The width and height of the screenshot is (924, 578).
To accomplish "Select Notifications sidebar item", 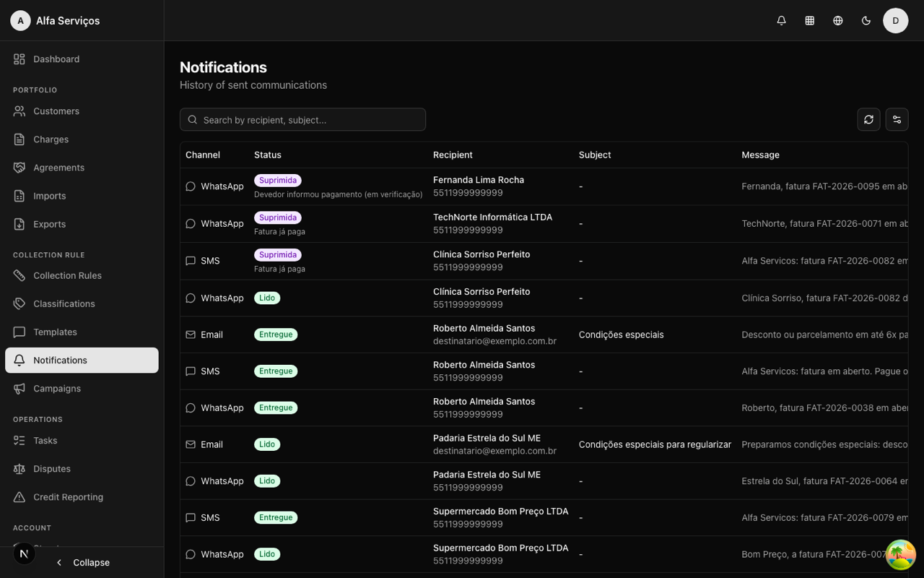I will 82,361.
